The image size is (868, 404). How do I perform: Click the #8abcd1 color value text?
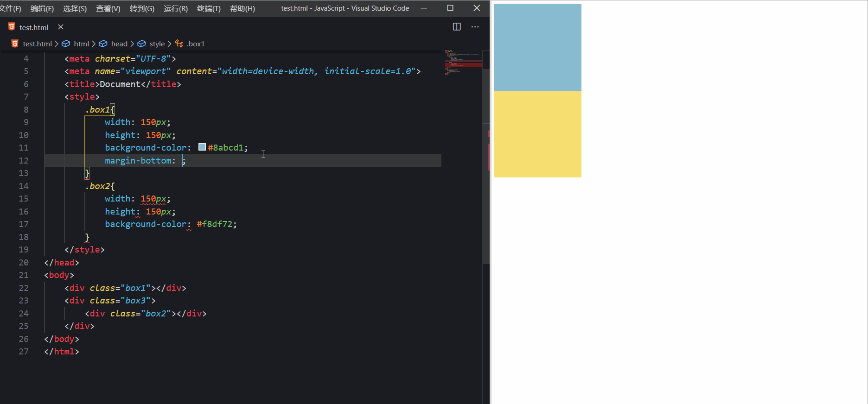(226, 147)
